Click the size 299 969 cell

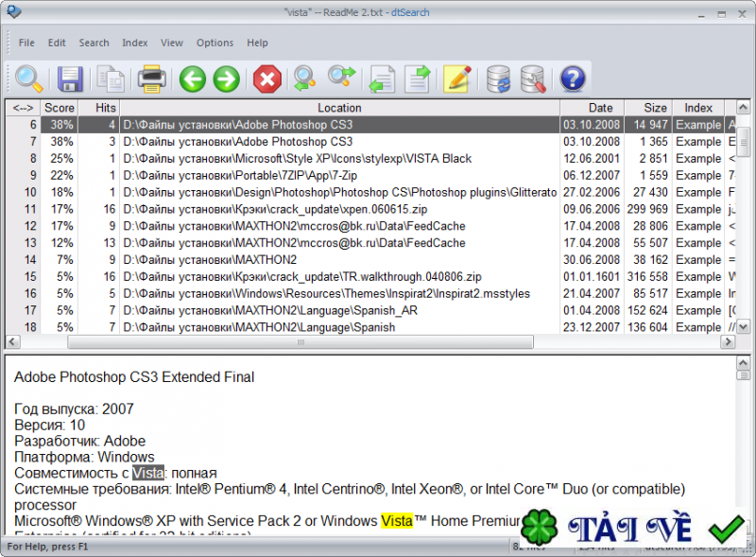point(647,209)
